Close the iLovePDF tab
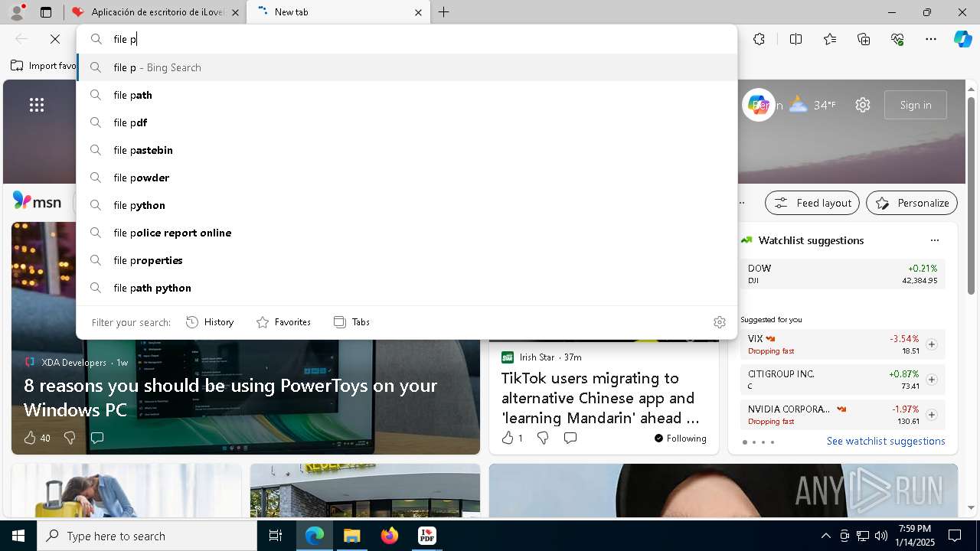 coord(235,12)
